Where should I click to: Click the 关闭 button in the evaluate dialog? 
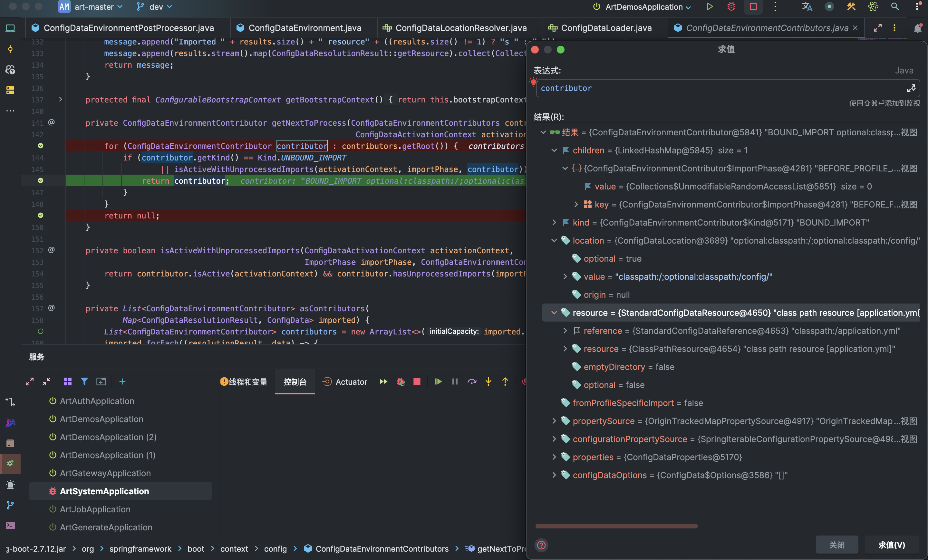(x=836, y=545)
